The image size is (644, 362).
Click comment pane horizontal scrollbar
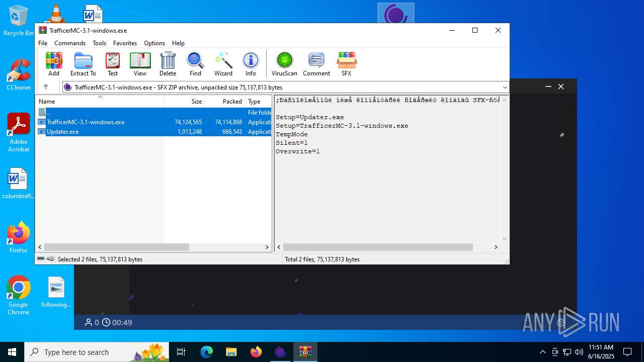click(378, 247)
